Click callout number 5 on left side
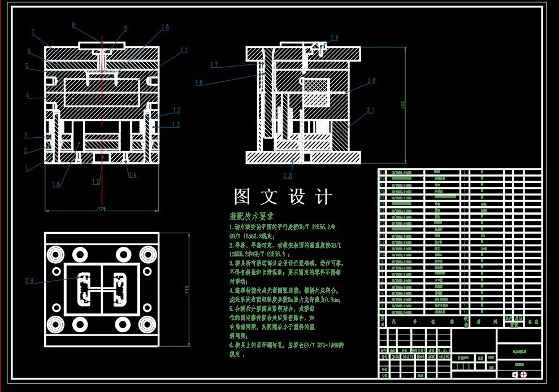 point(27,66)
